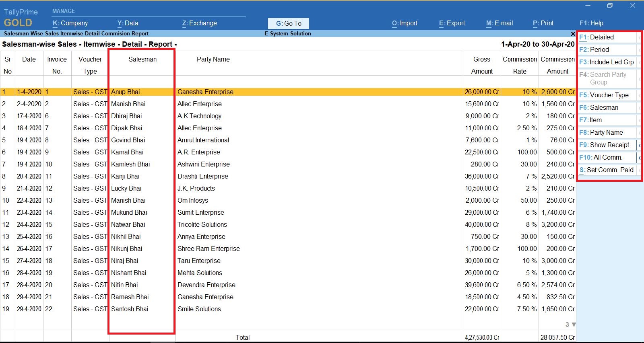The image size is (644, 343).
Task: Expand the chevron beside F9: Show Receipt
Action: click(x=639, y=145)
